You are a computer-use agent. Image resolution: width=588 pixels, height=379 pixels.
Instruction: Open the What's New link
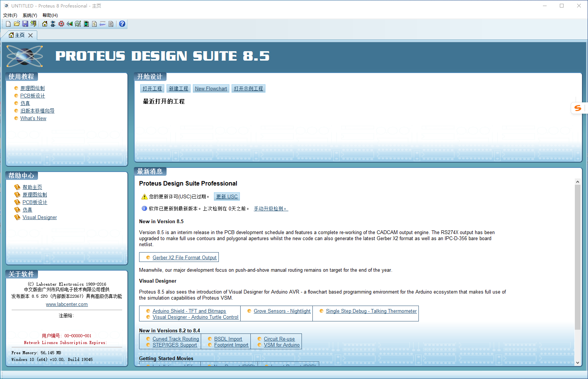33,118
